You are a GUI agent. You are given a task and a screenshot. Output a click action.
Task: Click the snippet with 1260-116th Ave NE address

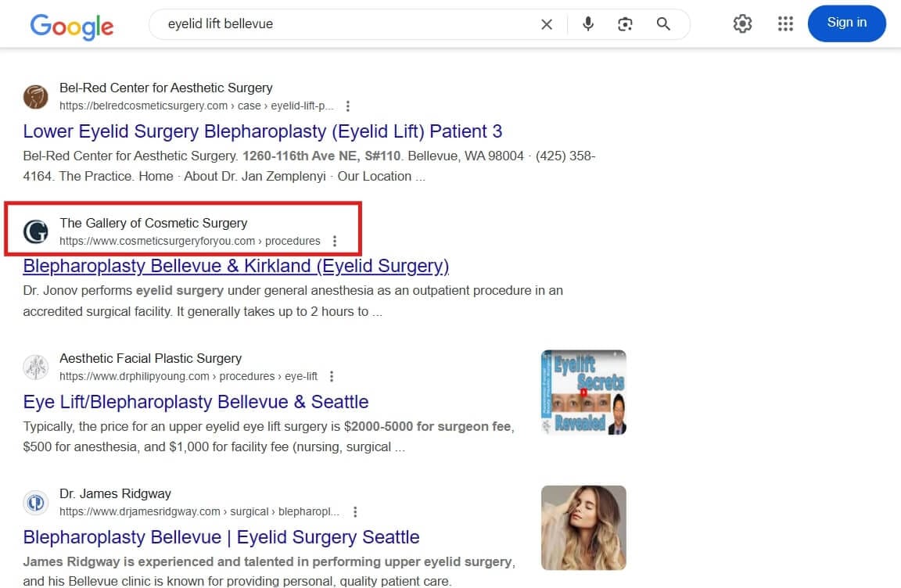309,166
